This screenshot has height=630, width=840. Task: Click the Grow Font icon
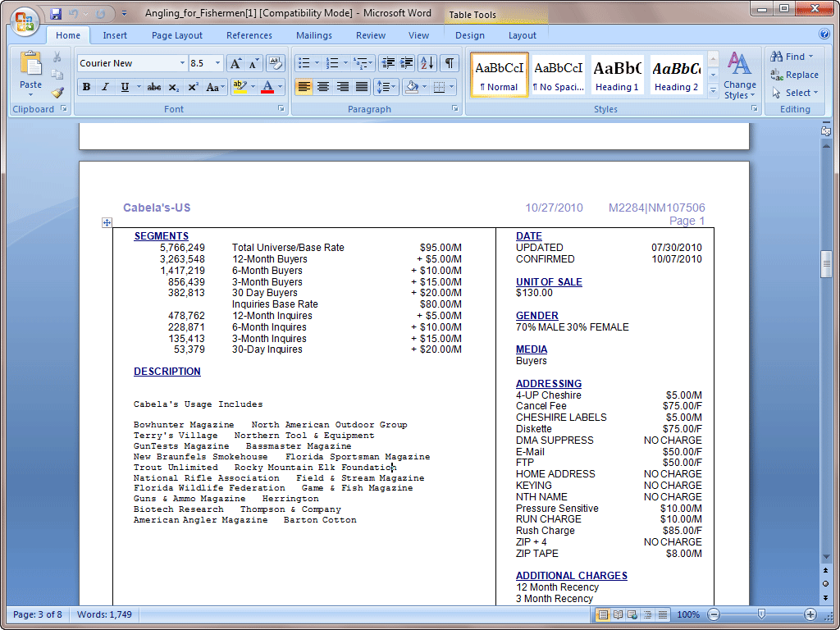pos(235,63)
